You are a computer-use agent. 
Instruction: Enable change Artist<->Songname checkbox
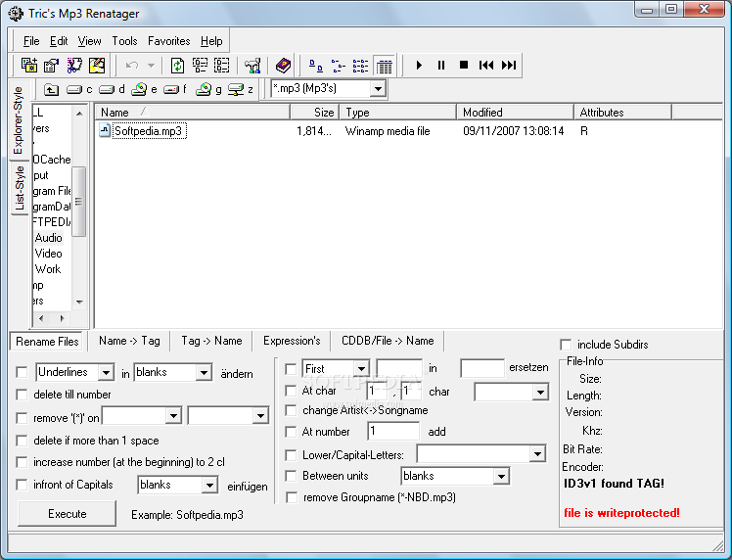pyautogui.click(x=291, y=410)
